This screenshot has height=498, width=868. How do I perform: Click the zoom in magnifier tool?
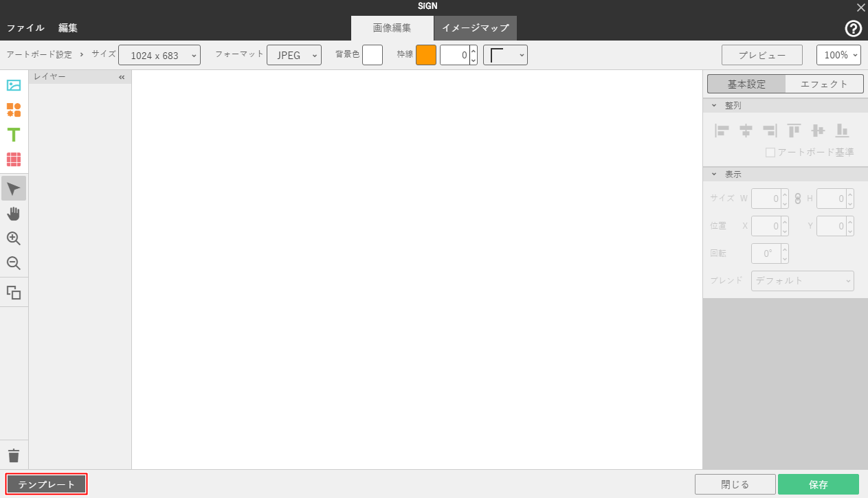click(x=14, y=238)
